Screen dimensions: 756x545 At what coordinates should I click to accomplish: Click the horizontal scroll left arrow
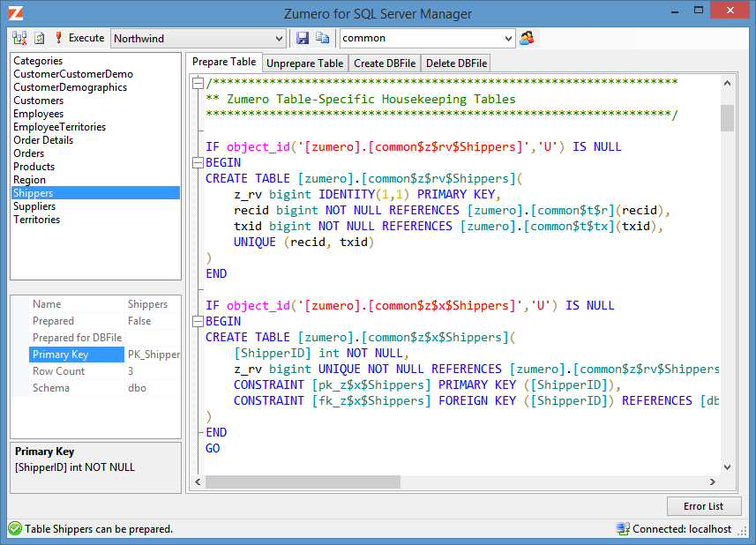click(198, 482)
